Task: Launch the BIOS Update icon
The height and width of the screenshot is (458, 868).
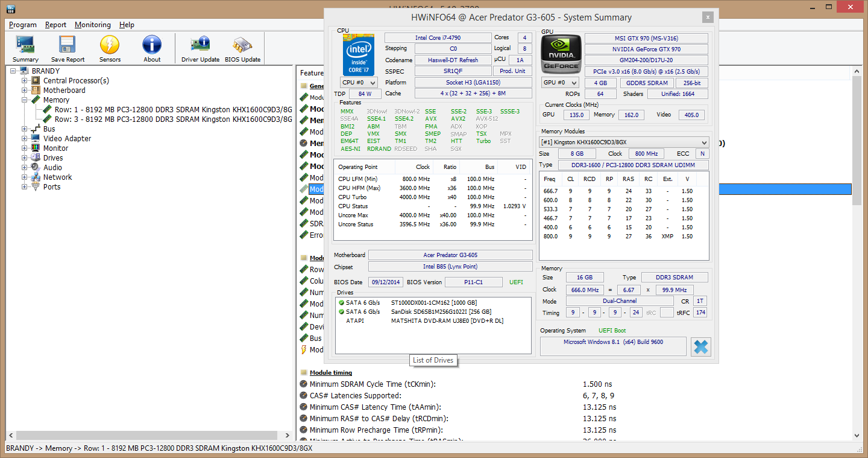Action: (x=242, y=45)
